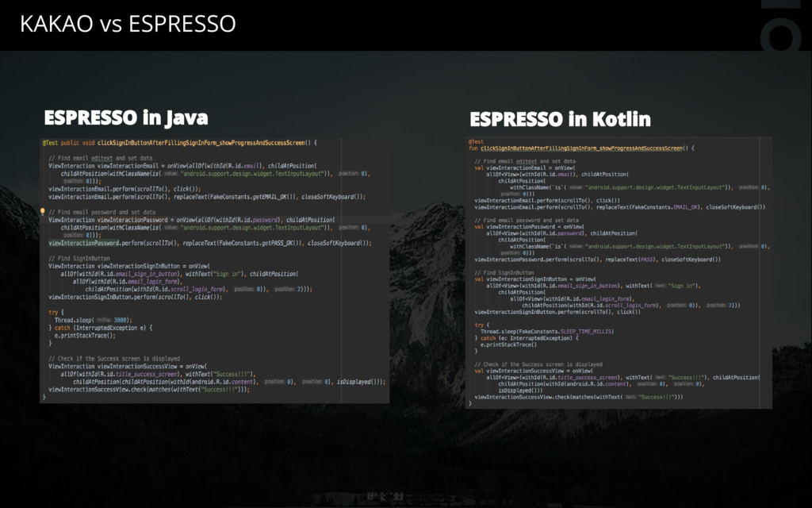The height and width of the screenshot is (508, 812).
Task: Click the ESPRESSO in Java heading
Action: point(126,117)
